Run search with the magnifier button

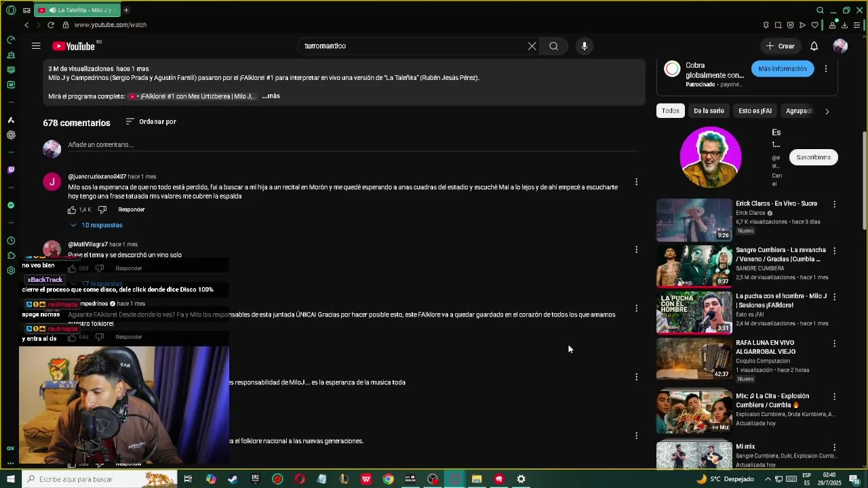[x=553, y=46]
